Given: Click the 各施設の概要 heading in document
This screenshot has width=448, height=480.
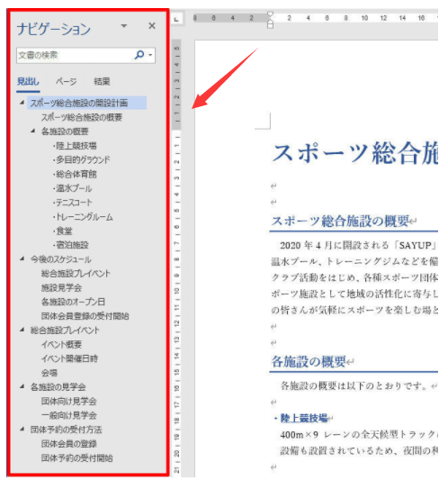Looking at the screenshot, I should point(309,361).
